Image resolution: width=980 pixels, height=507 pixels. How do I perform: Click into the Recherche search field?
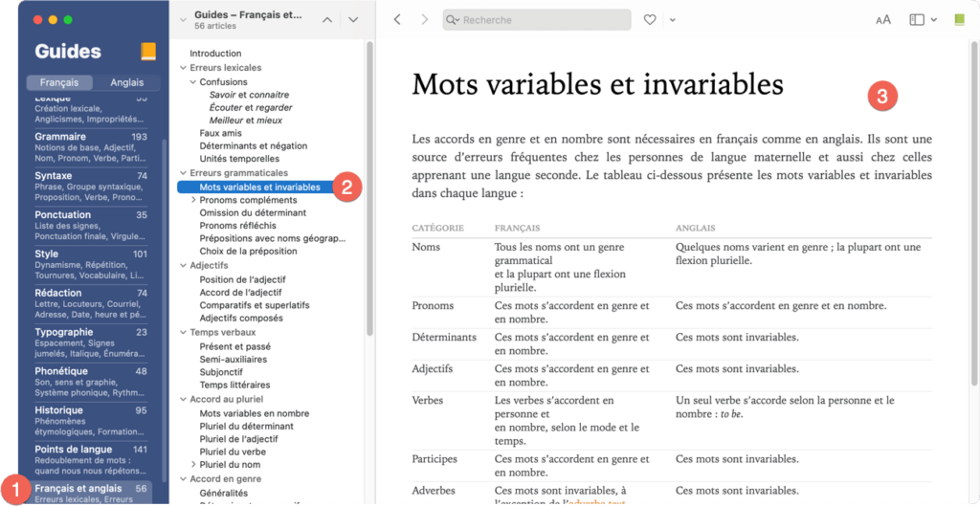[537, 20]
